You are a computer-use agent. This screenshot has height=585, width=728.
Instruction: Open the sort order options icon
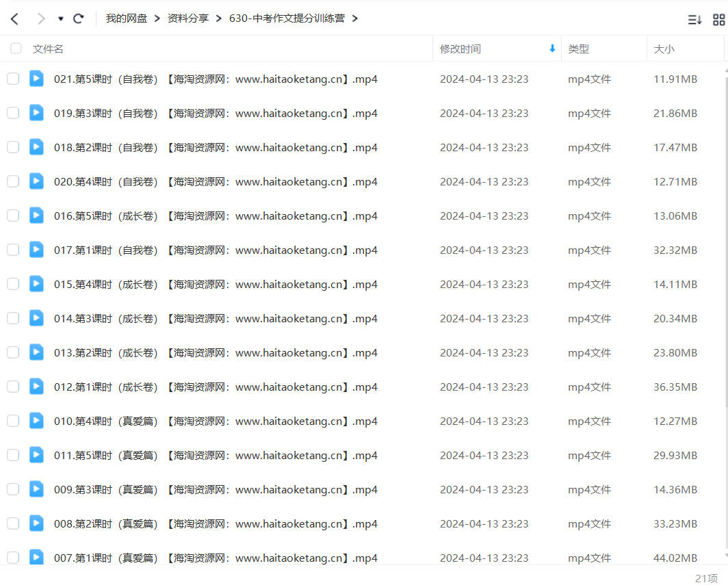pos(694,19)
